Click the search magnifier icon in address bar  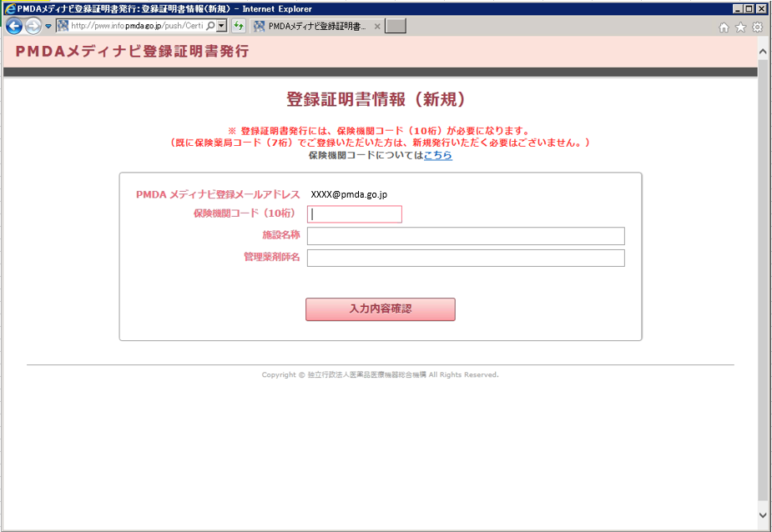click(x=210, y=26)
